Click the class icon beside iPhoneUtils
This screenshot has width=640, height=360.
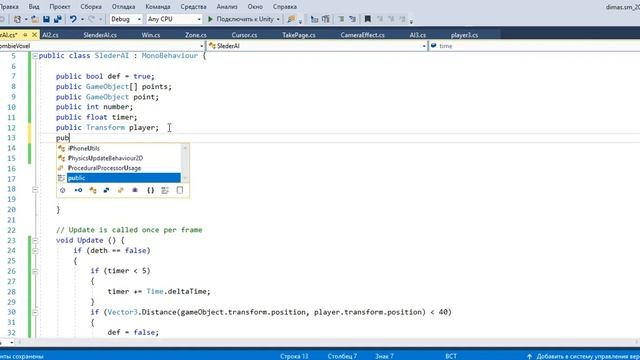point(62,149)
